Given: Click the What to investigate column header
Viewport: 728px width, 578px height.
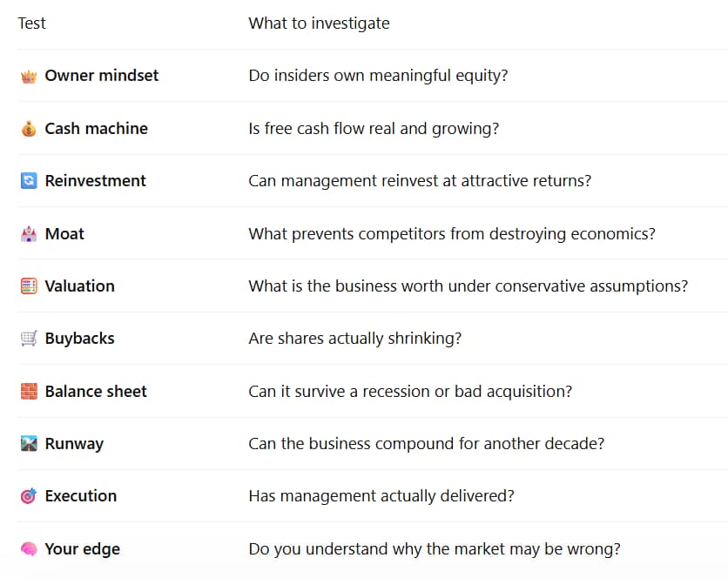Looking at the screenshot, I should (x=319, y=24).
